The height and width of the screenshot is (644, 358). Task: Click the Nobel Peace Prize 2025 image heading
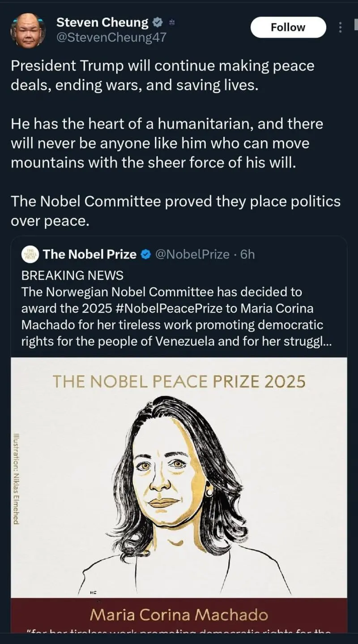tap(179, 382)
